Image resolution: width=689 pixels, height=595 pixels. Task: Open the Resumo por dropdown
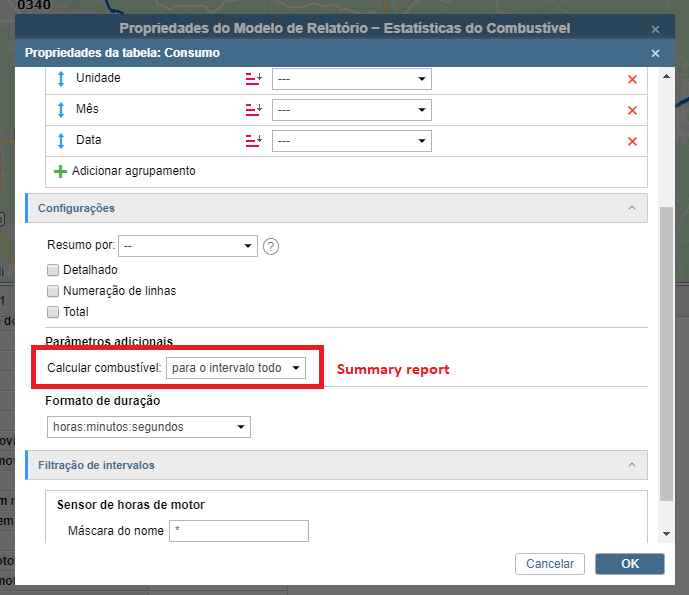tap(188, 246)
